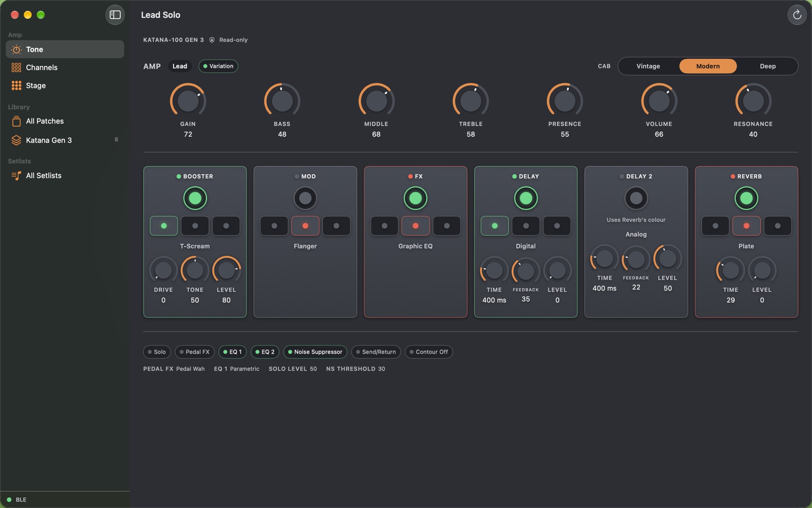Select Reverb third colour slot
The height and width of the screenshot is (508, 812).
(777, 226)
